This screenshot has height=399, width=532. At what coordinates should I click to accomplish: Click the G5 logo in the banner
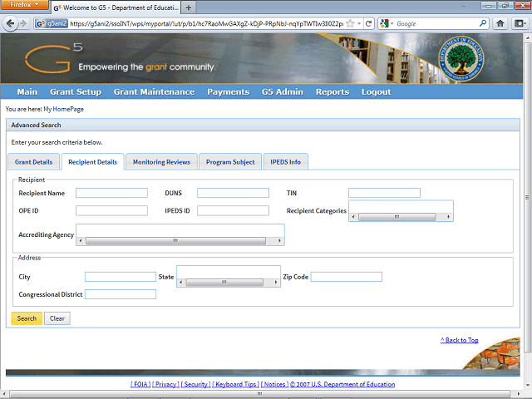click(52, 58)
